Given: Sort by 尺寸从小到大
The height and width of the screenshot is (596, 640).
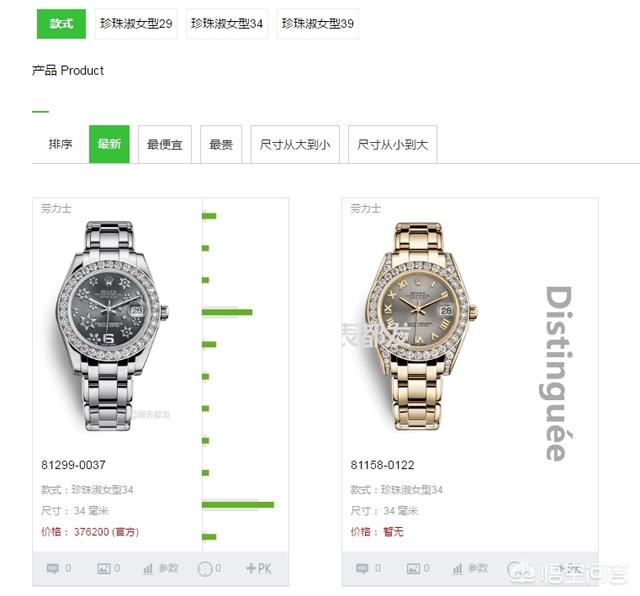Looking at the screenshot, I should 392,144.
